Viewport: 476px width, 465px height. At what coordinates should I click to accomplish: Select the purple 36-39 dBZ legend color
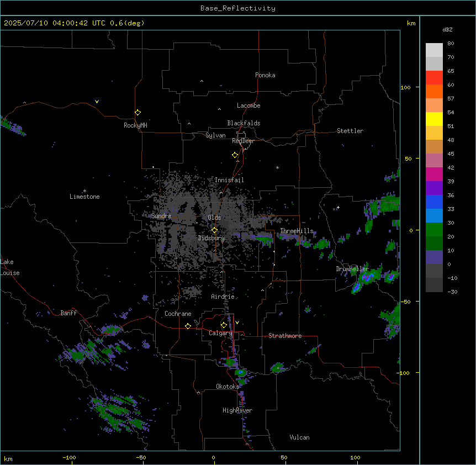click(x=434, y=188)
